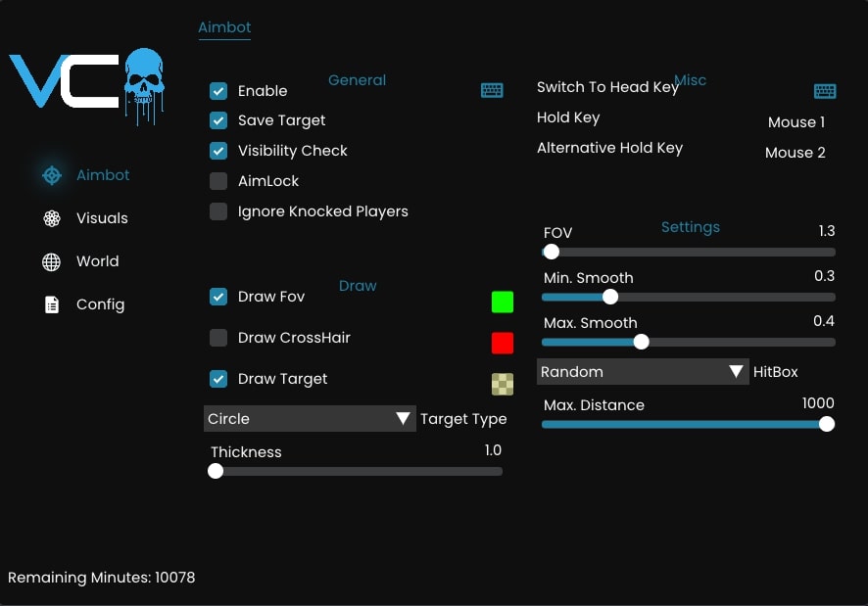
Task: Click keyboard icon next to Switch To Head Key
Action: [825, 91]
